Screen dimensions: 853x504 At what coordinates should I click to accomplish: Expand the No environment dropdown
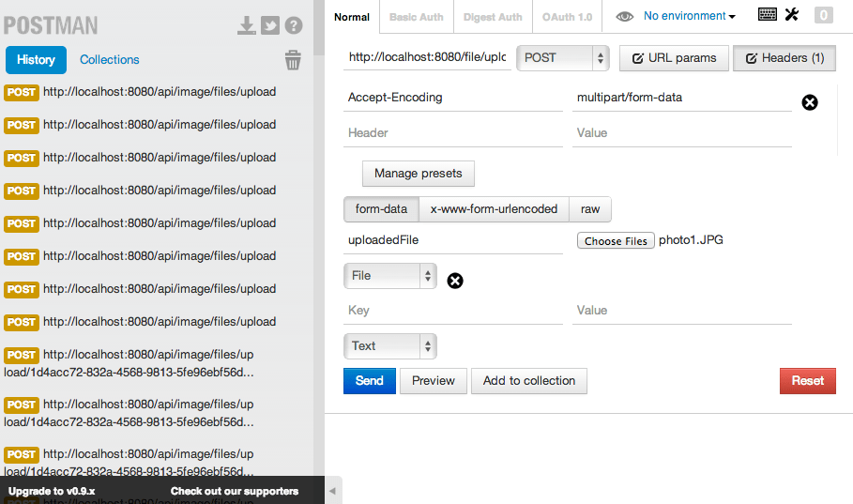click(x=689, y=16)
